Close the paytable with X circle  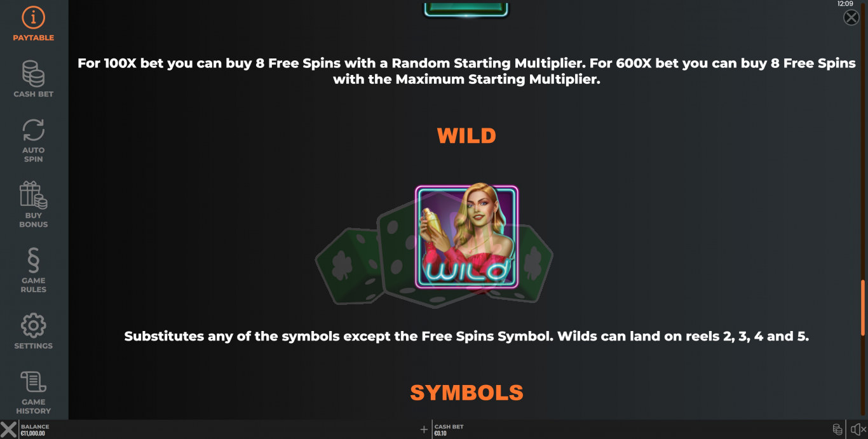coord(851,18)
